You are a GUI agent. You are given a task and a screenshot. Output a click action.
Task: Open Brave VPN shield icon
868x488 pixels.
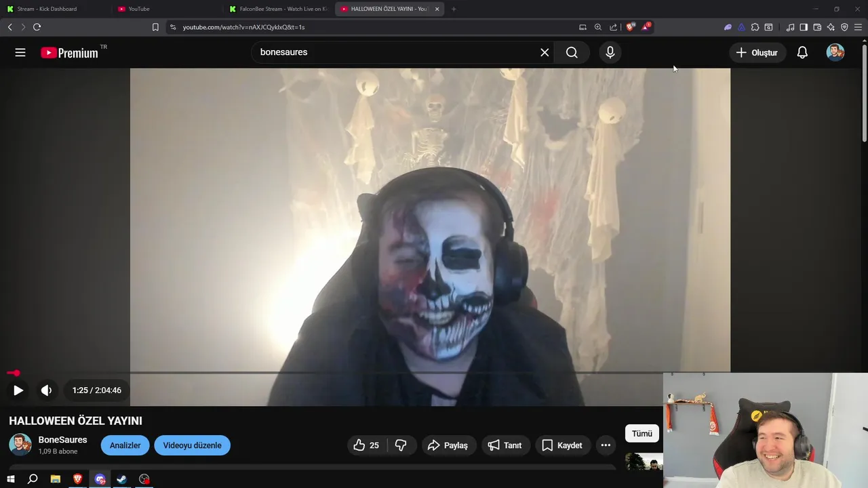[x=844, y=27]
